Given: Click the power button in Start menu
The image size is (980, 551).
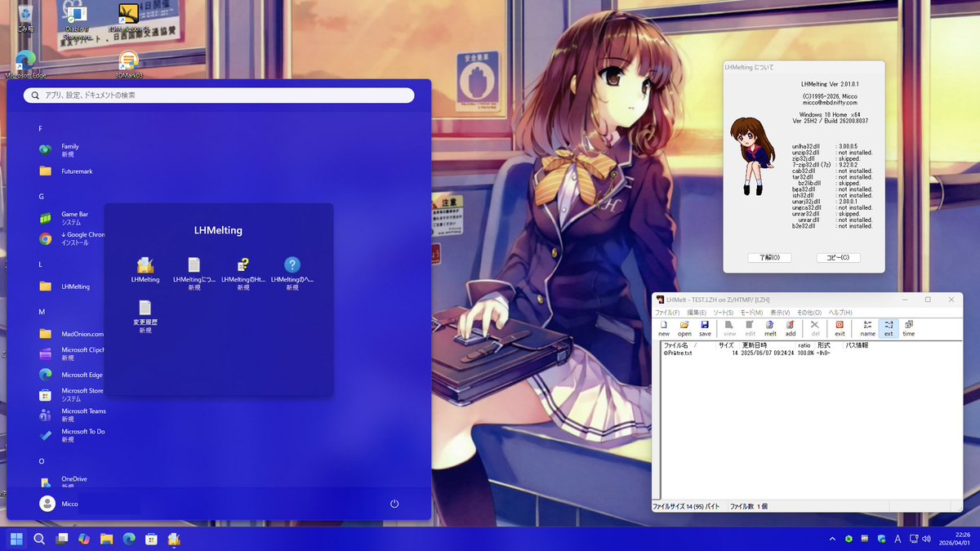Looking at the screenshot, I should click(x=394, y=504).
